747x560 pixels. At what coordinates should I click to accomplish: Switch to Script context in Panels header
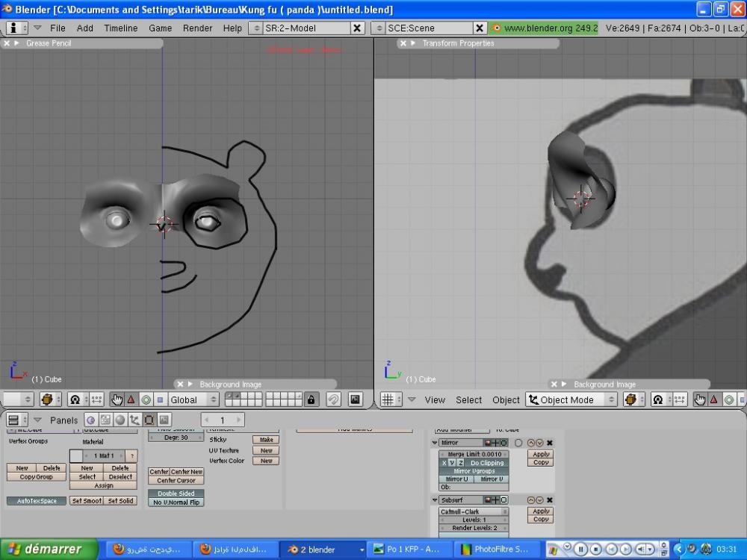(x=105, y=420)
